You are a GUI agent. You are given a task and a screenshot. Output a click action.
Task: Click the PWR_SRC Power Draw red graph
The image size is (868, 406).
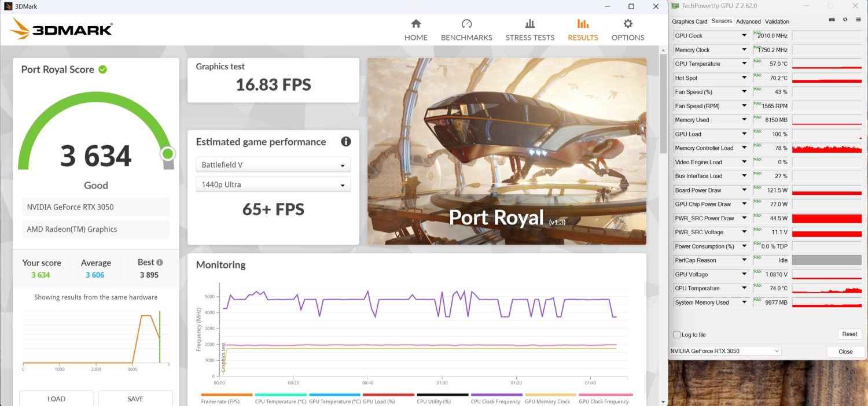coord(827,218)
